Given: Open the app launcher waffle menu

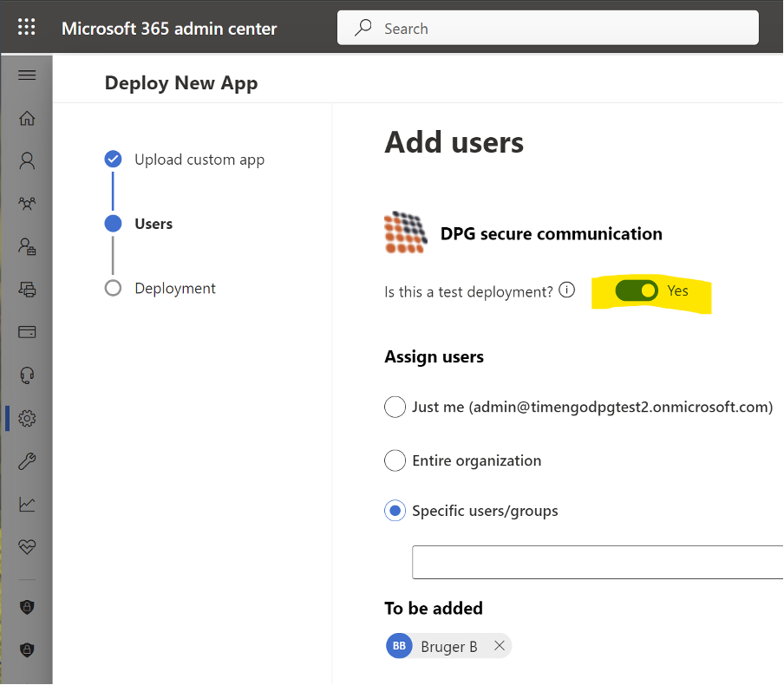Looking at the screenshot, I should (x=27, y=27).
